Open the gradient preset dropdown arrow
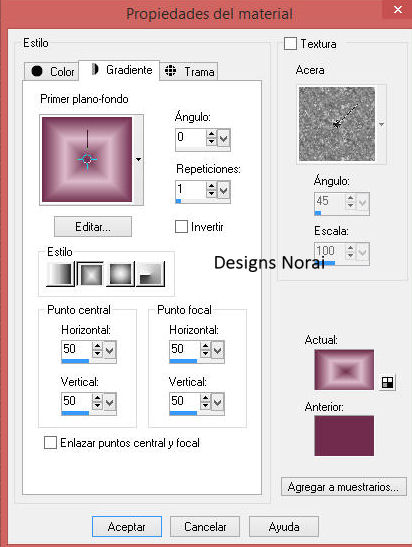Screen dimensions: 412x547 tap(138, 159)
